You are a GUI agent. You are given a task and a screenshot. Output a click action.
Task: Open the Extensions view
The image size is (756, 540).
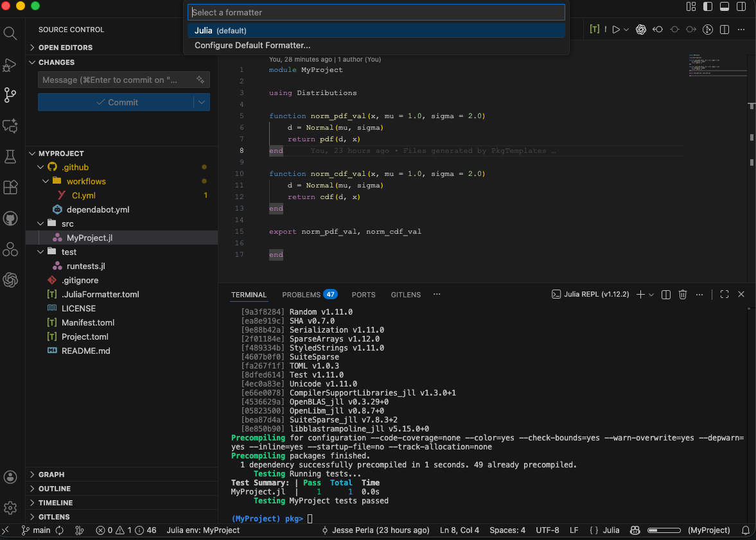coord(10,187)
